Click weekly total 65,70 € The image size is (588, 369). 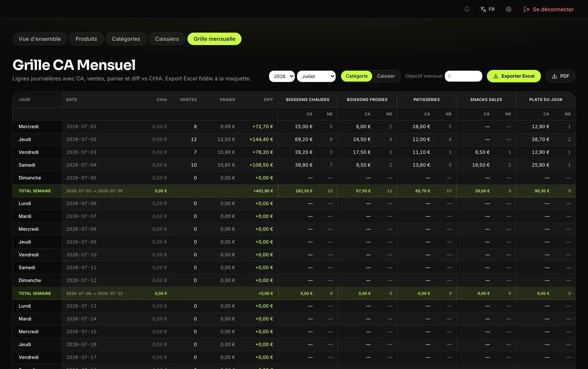tap(423, 191)
